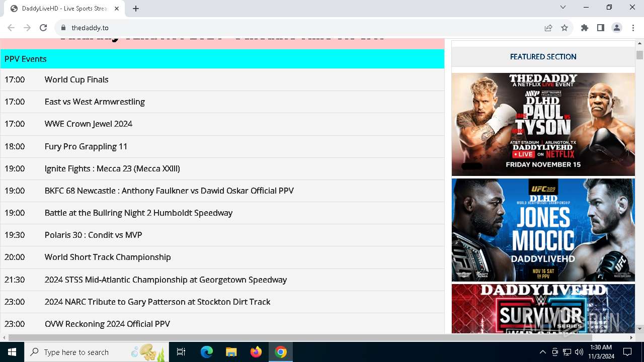
Task: Reload the page with the refresh icon
Action: (43, 28)
